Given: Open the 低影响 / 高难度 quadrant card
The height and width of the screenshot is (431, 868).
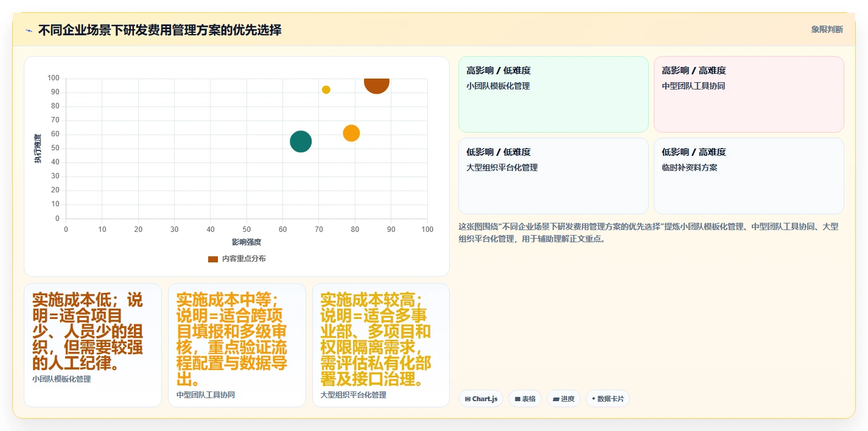Looking at the screenshot, I should pyautogui.click(x=749, y=176).
